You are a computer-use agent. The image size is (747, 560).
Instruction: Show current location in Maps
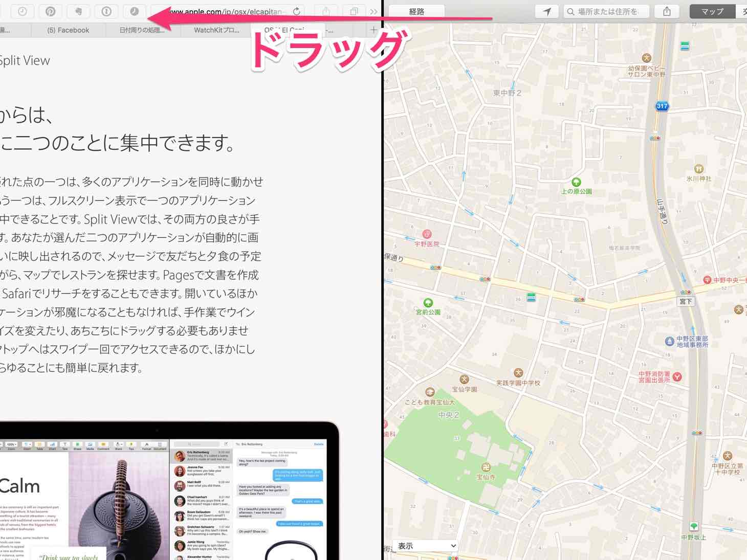click(x=547, y=11)
